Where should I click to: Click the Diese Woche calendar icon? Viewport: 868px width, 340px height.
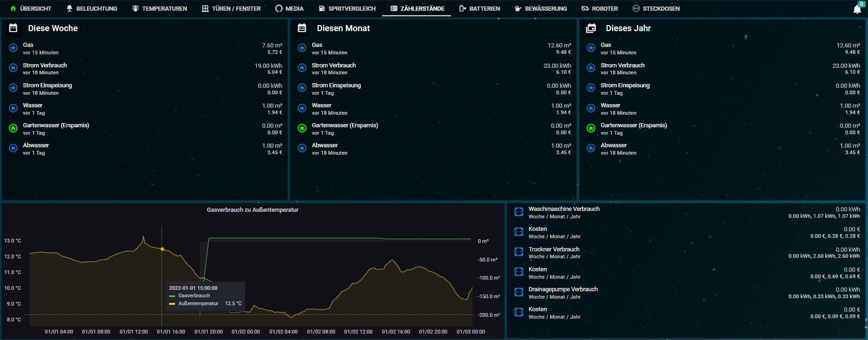coord(13,28)
